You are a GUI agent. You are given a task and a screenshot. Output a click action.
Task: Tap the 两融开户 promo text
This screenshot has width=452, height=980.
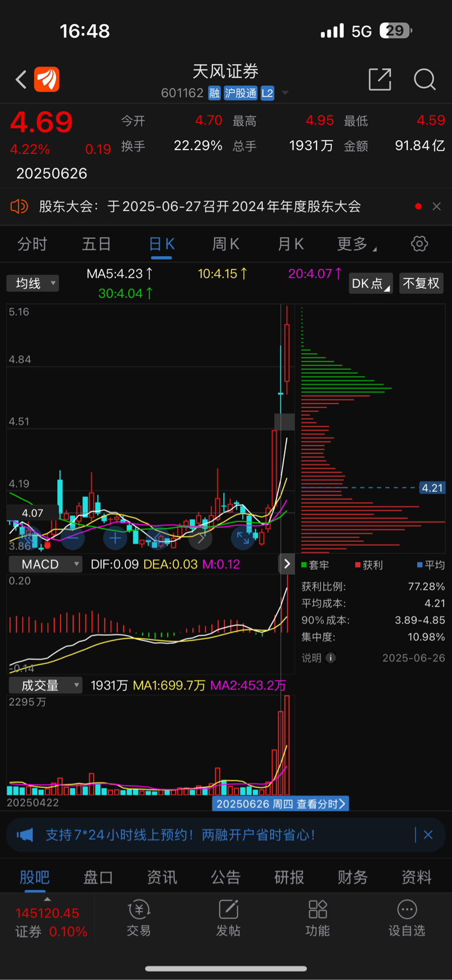(180, 835)
